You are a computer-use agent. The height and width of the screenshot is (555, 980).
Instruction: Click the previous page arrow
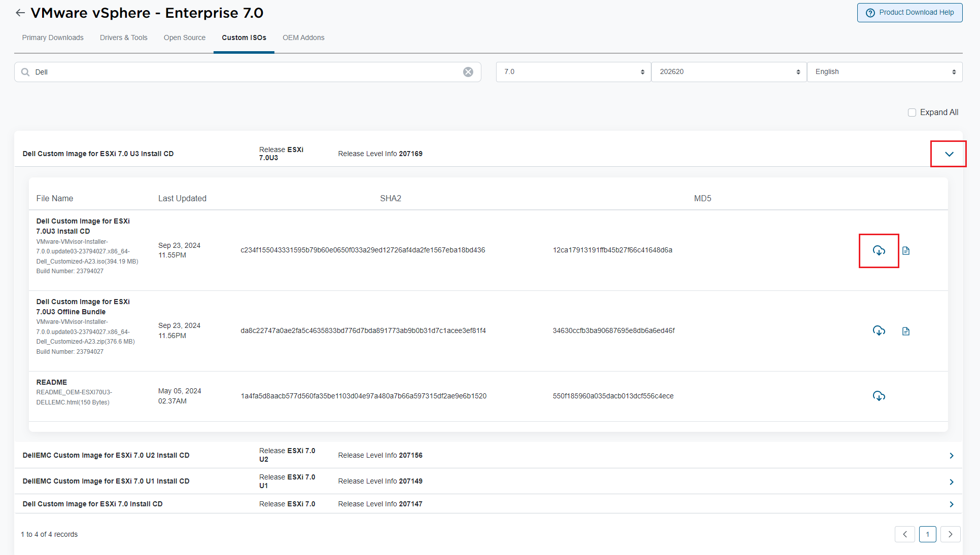pyautogui.click(x=905, y=534)
